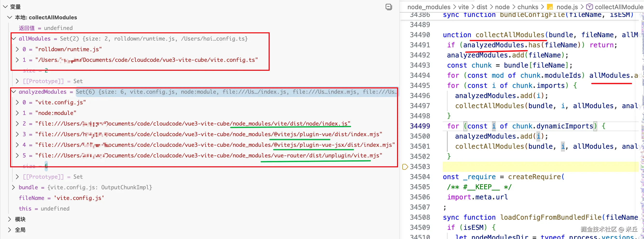This screenshot has width=644, height=239.
Task: Collapse the analyzedModules variable
Action: coord(14,92)
